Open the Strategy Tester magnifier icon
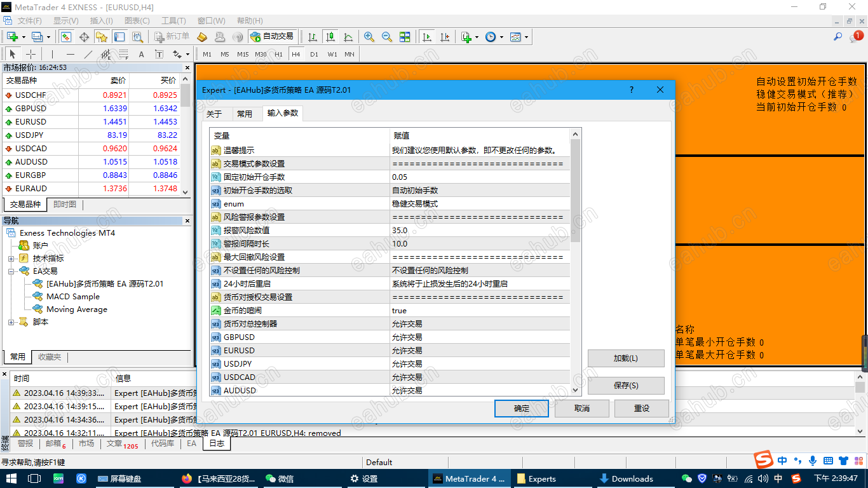The image size is (868, 488). click(x=137, y=37)
